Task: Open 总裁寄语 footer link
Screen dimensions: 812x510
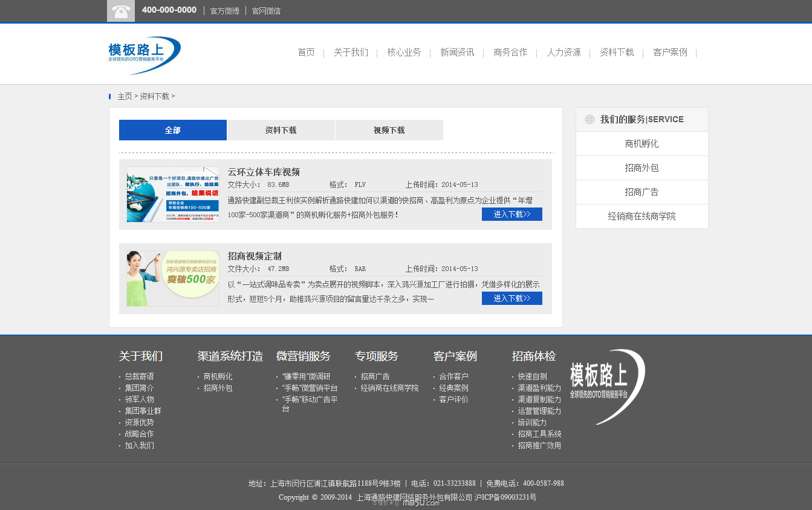Action: [x=139, y=376]
